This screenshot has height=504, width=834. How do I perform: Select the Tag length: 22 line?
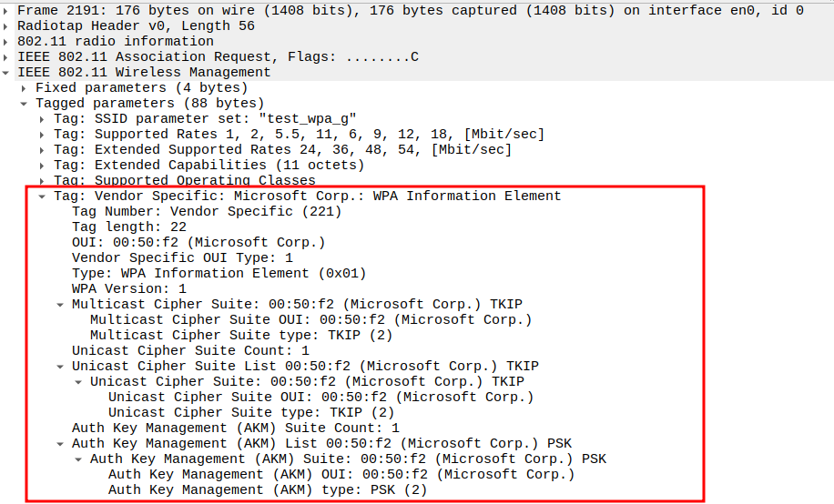[130, 227]
